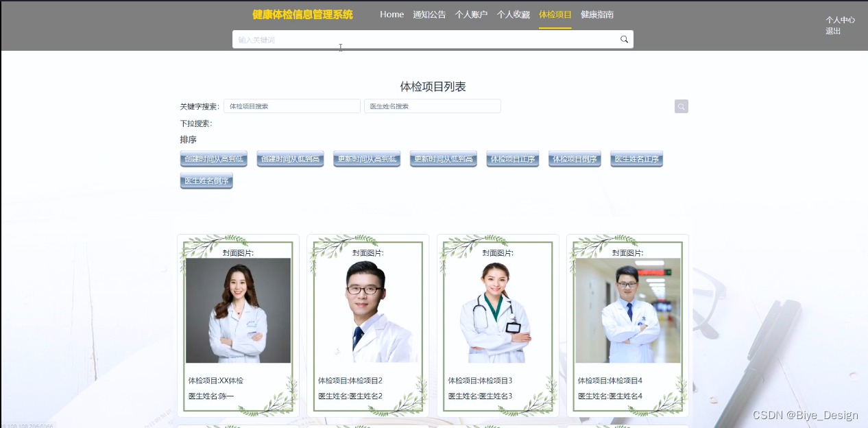This screenshot has height=428, width=868.
Task: Open the XX体检 doctor photo
Action: pyautogui.click(x=238, y=310)
